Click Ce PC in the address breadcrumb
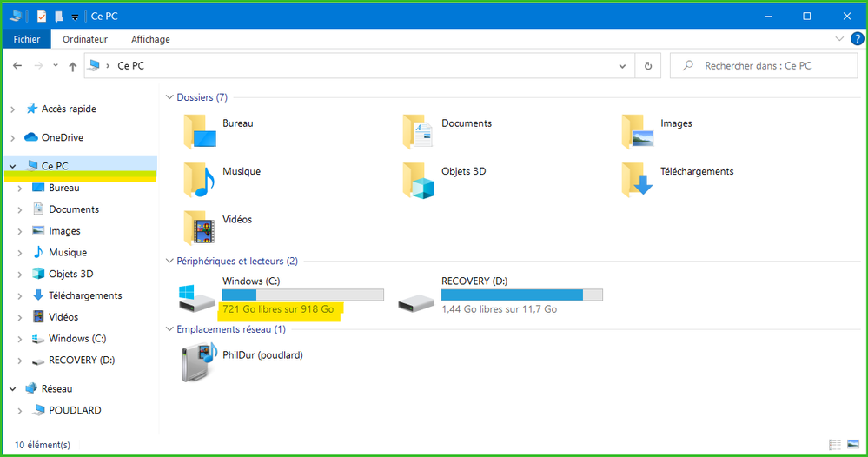Viewport: 868px width, 457px height. (x=130, y=66)
